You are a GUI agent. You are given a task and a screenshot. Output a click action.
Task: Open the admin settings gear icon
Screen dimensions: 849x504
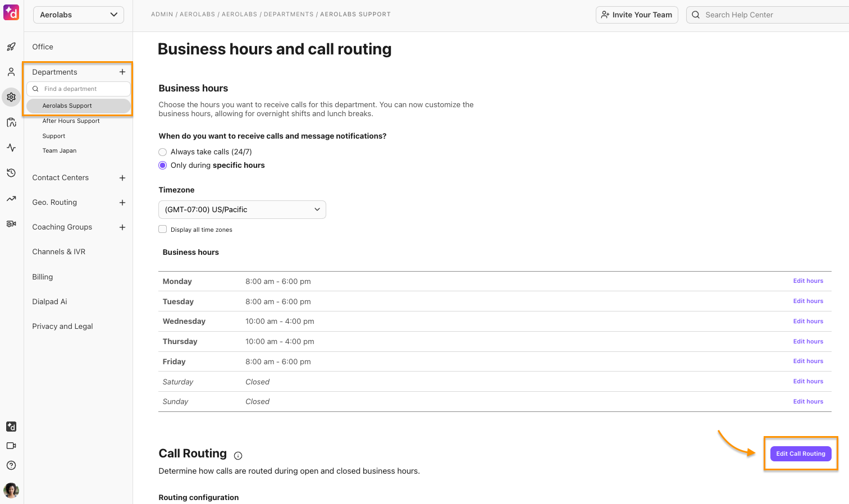pos(11,97)
